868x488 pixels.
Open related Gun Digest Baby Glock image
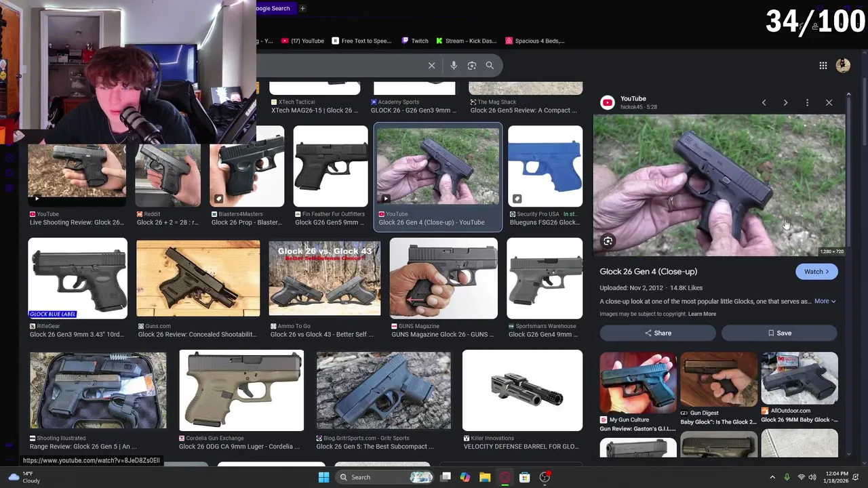click(719, 380)
